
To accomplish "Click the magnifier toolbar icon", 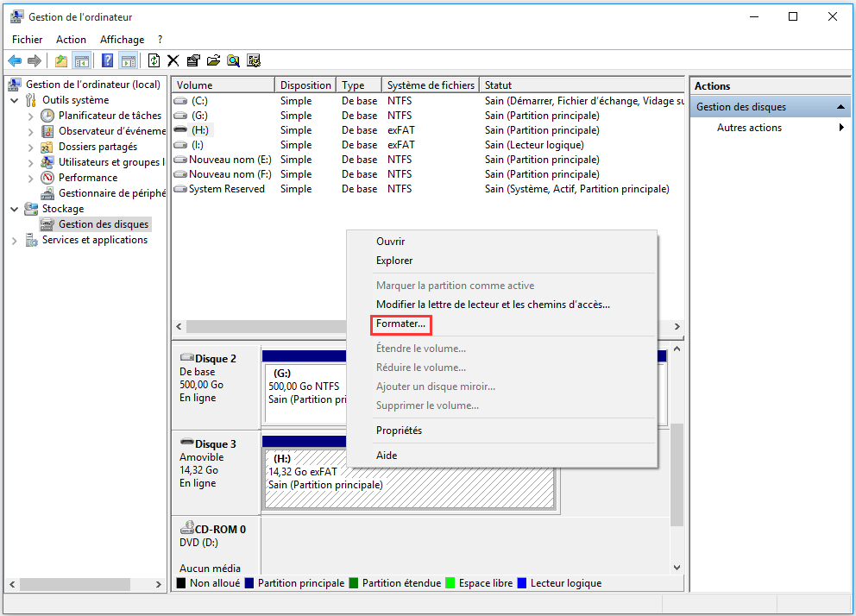I will (x=233, y=60).
